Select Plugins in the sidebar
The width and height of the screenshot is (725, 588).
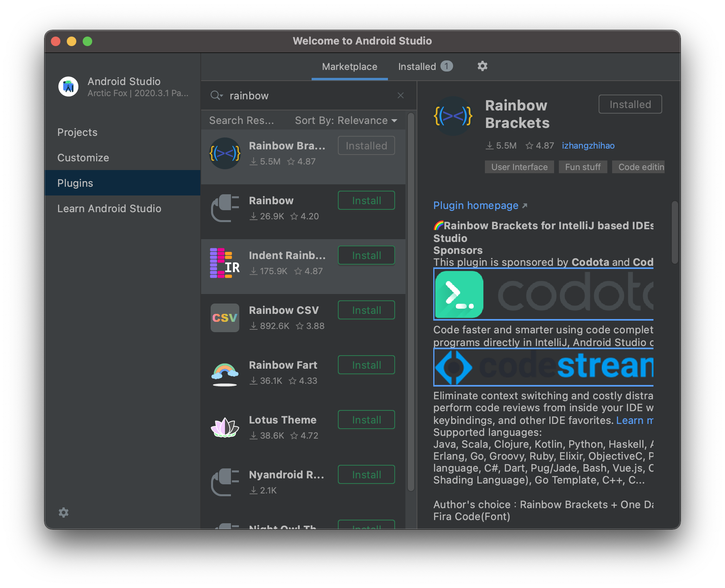click(122, 183)
